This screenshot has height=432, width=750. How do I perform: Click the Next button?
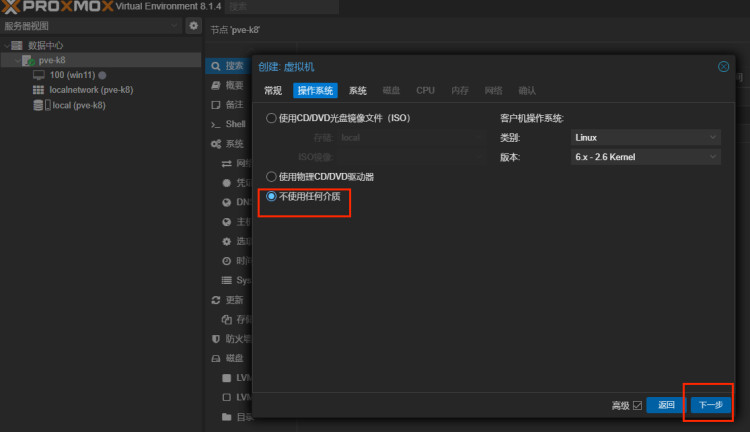click(711, 405)
